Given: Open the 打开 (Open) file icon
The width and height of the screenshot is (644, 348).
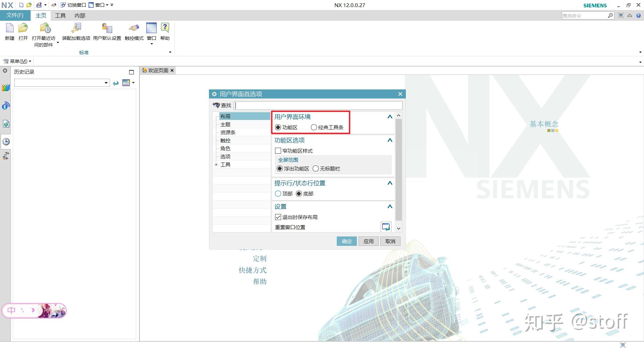Looking at the screenshot, I should coord(22,32).
